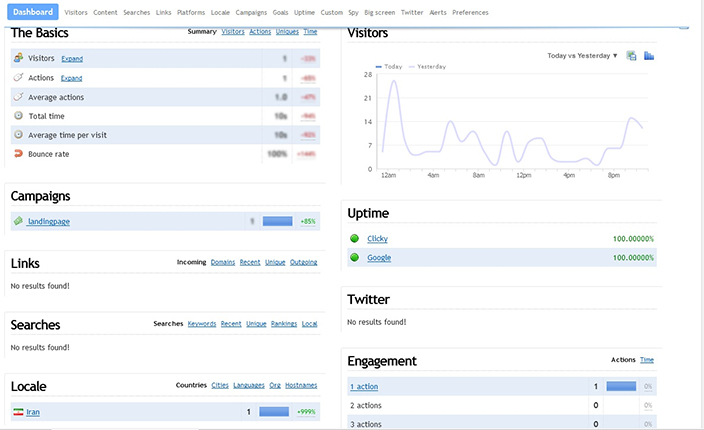Click the export icon beside the date dropdown
Image resolution: width=704 pixels, height=430 pixels.
pos(631,56)
